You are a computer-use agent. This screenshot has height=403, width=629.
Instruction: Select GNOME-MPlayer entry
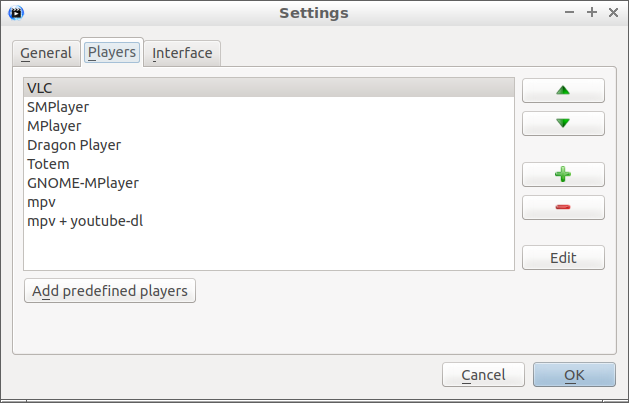tap(269, 183)
